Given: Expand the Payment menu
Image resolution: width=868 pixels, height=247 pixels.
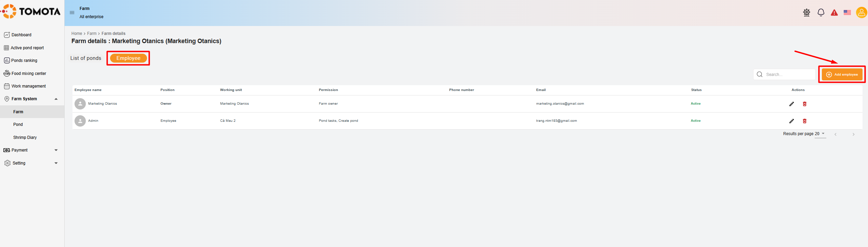Looking at the screenshot, I should click(56, 150).
